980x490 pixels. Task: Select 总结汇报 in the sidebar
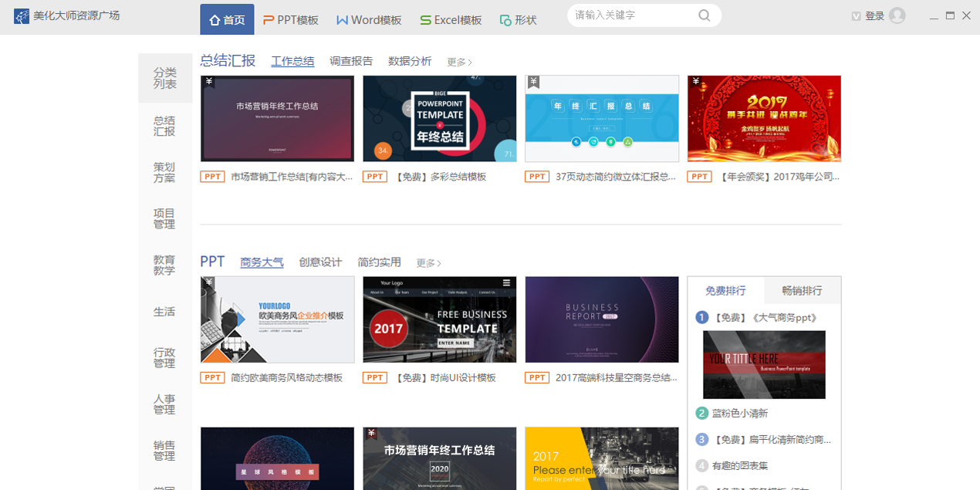tap(164, 126)
